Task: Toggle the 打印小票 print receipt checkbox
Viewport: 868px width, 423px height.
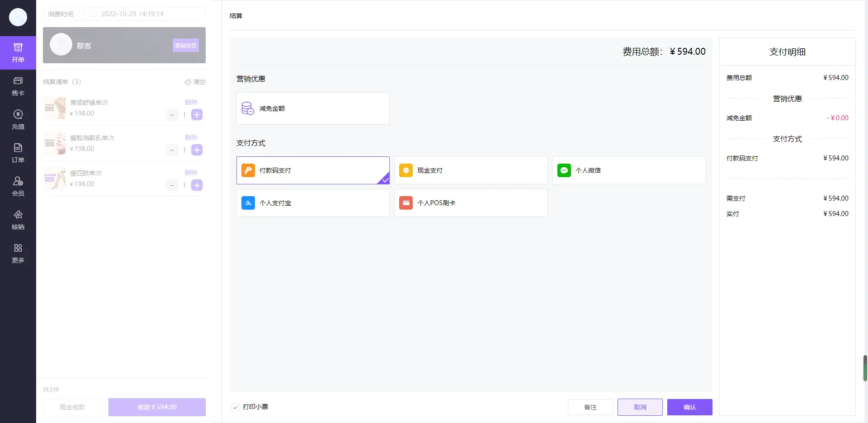Action: (x=236, y=407)
